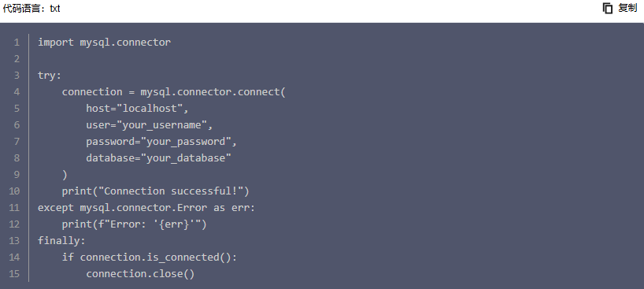Viewport: 644px width, 289px height.
Task: Click line number 1 in the gutter
Action: coord(17,43)
